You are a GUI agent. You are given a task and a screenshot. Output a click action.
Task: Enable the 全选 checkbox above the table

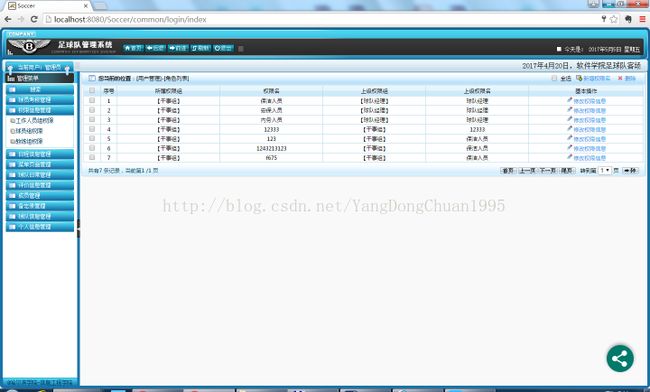554,78
